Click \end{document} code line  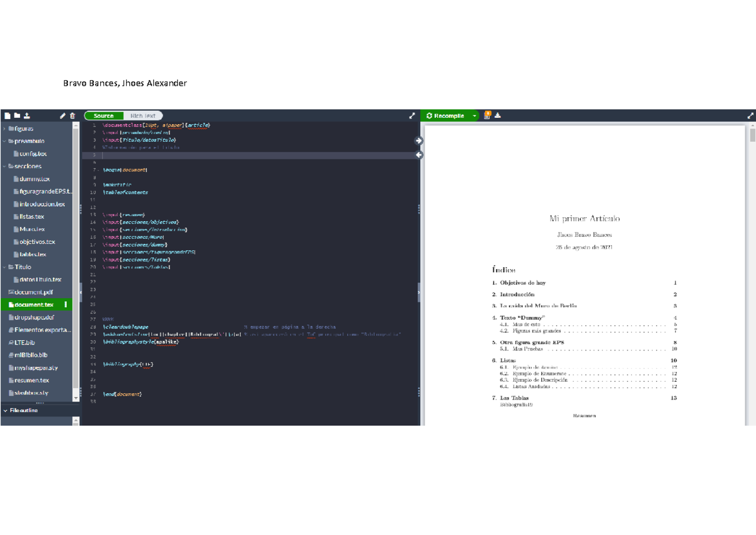click(x=122, y=394)
